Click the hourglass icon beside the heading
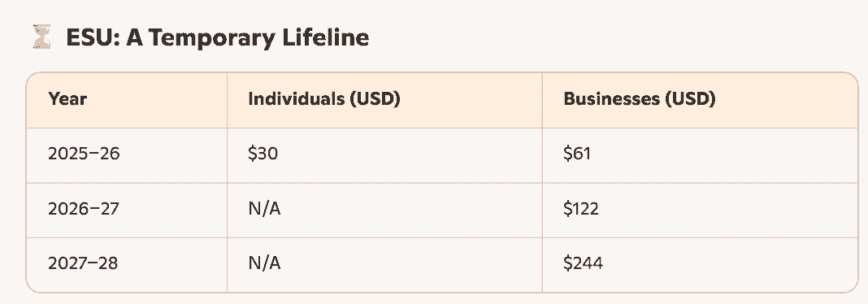 41,37
